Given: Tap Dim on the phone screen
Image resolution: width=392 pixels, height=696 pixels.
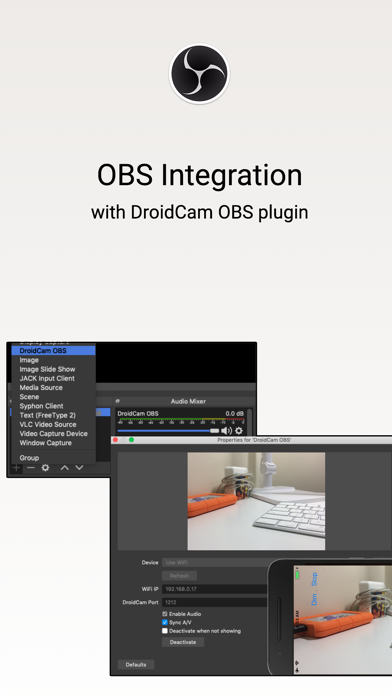Looking at the screenshot, I should tap(314, 600).
